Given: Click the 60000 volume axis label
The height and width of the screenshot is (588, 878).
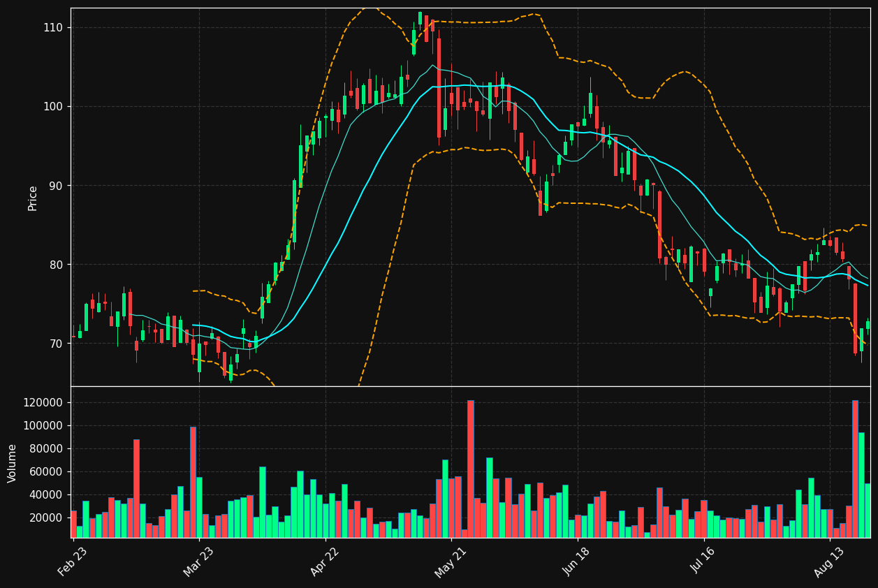Looking at the screenshot, I should point(47,471).
